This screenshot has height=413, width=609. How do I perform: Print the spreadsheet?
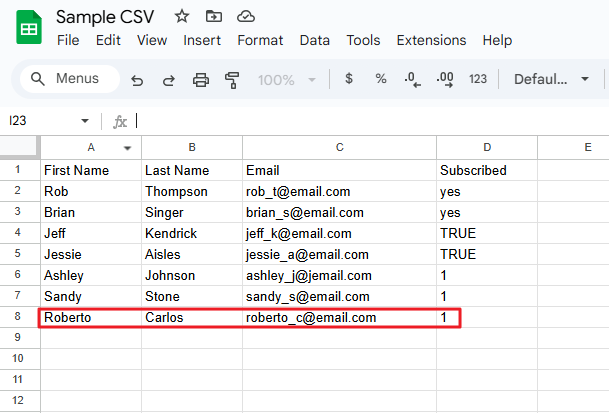(200, 79)
